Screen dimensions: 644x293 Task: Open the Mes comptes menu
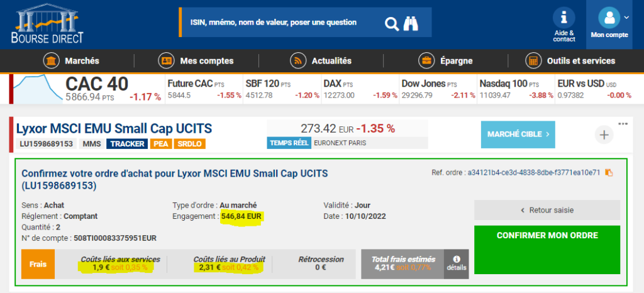click(196, 61)
